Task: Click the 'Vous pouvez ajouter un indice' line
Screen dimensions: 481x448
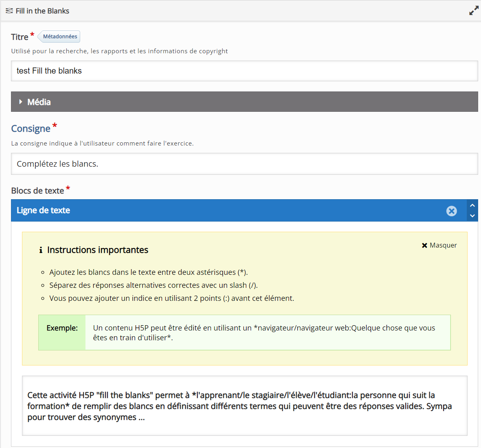Action: 171,298
